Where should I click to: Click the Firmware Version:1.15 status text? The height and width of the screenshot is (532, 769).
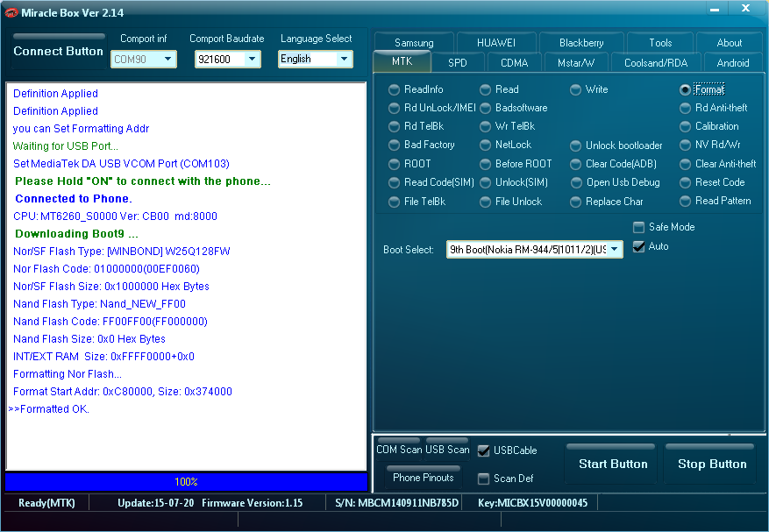[252, 503]
